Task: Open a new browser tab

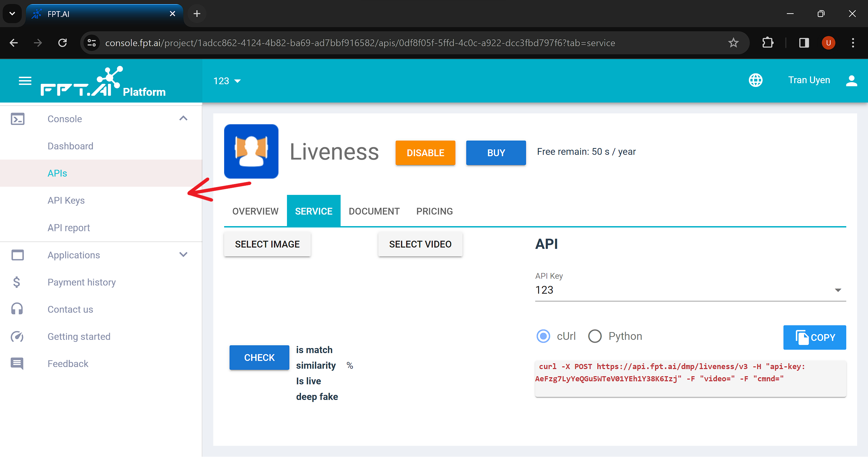Action: pos(197,14)
